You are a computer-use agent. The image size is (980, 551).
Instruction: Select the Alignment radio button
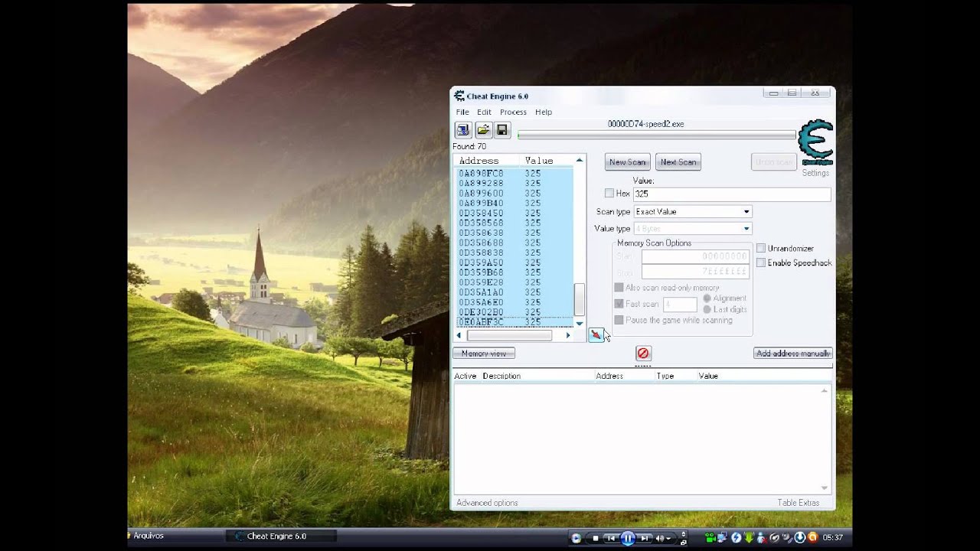coord(707,298)
